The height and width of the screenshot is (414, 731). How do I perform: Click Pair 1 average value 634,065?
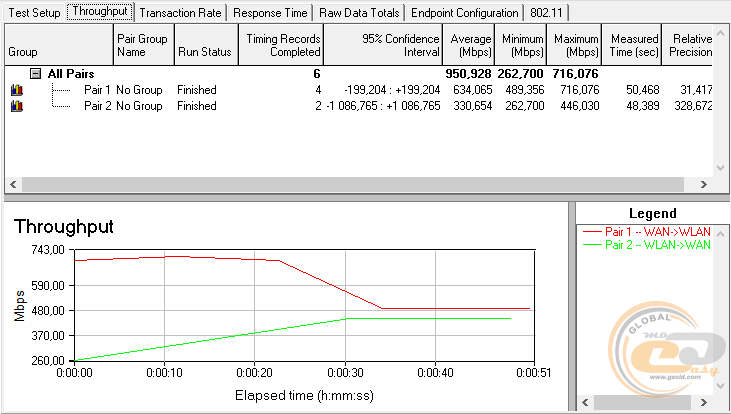pyautogui.click(x=472, y=90)
